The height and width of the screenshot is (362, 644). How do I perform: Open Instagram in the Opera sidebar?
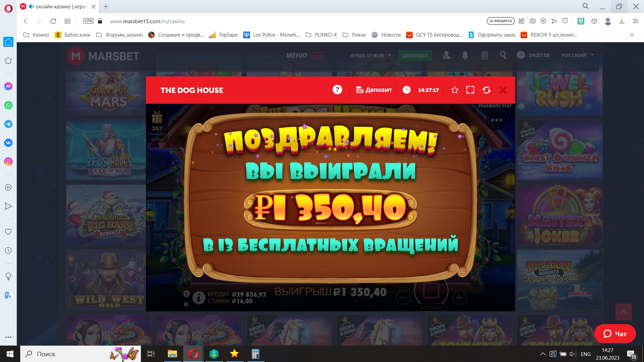coord(8,162)
